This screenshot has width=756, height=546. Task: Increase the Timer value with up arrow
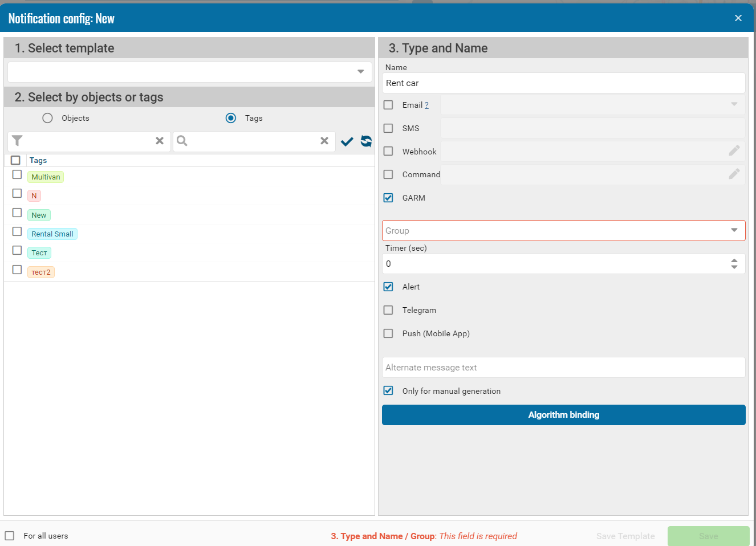(734, 260)
